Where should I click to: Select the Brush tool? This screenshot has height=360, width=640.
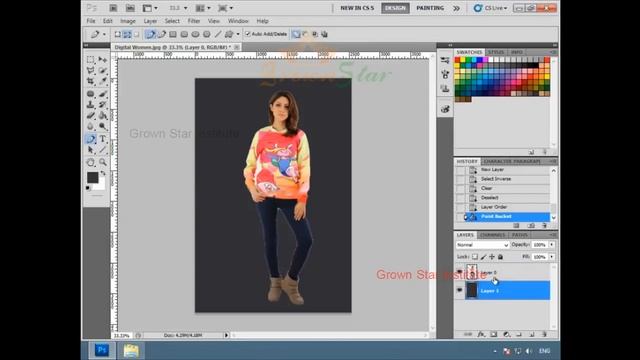point(102,94)
